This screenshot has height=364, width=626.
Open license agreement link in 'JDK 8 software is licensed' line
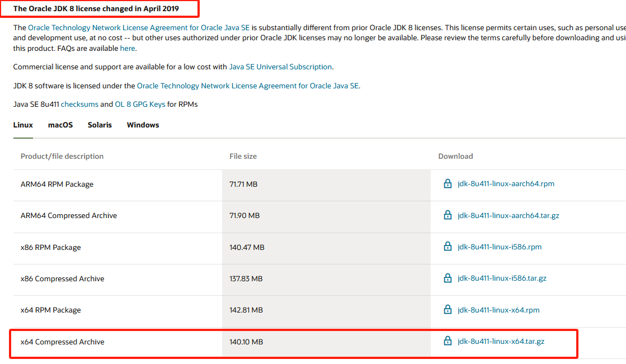click(247, 86)
